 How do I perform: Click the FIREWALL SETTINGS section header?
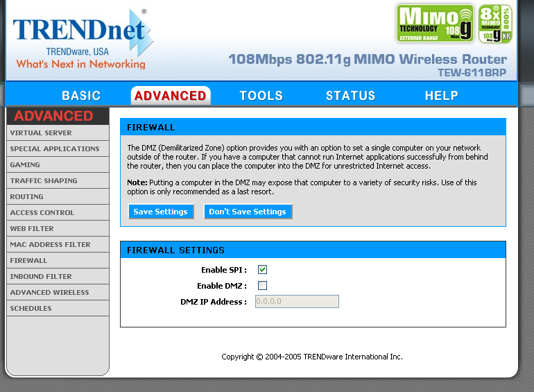click(313, 250)
